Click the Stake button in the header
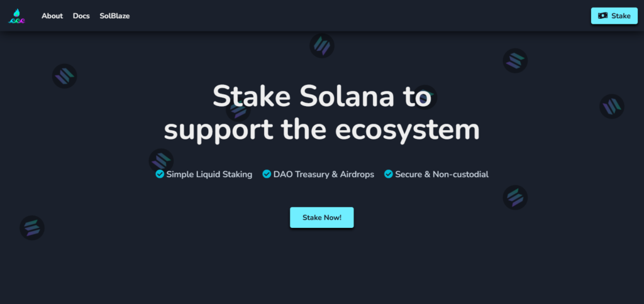This screenshot has width=644, height=304. (614, 16)
